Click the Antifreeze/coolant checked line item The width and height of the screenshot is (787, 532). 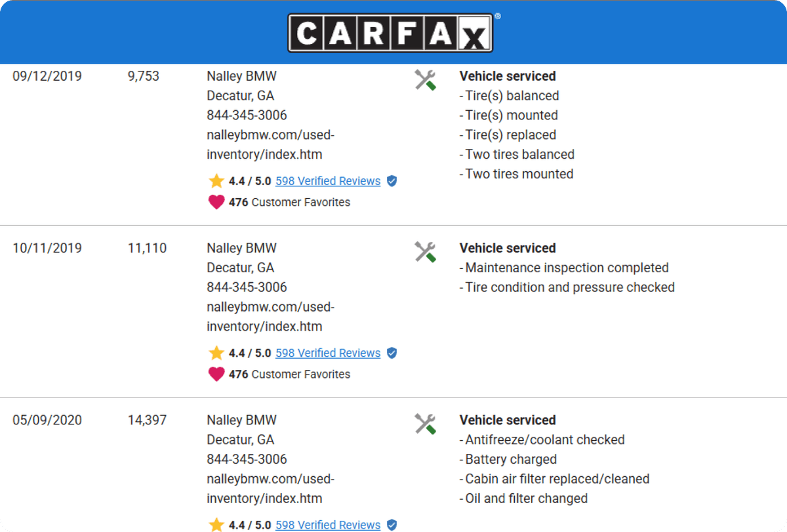point(542,440)
